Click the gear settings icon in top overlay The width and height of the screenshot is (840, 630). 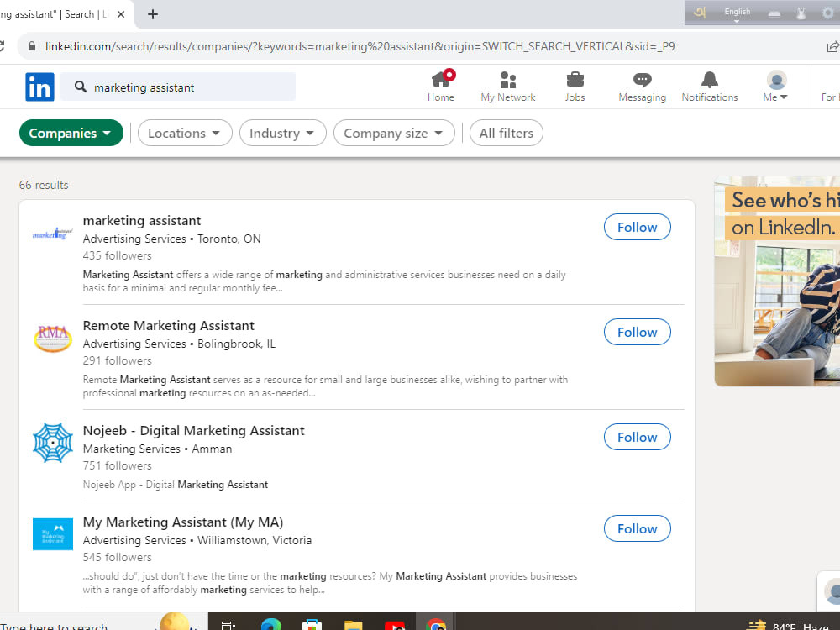click(828, 13)
